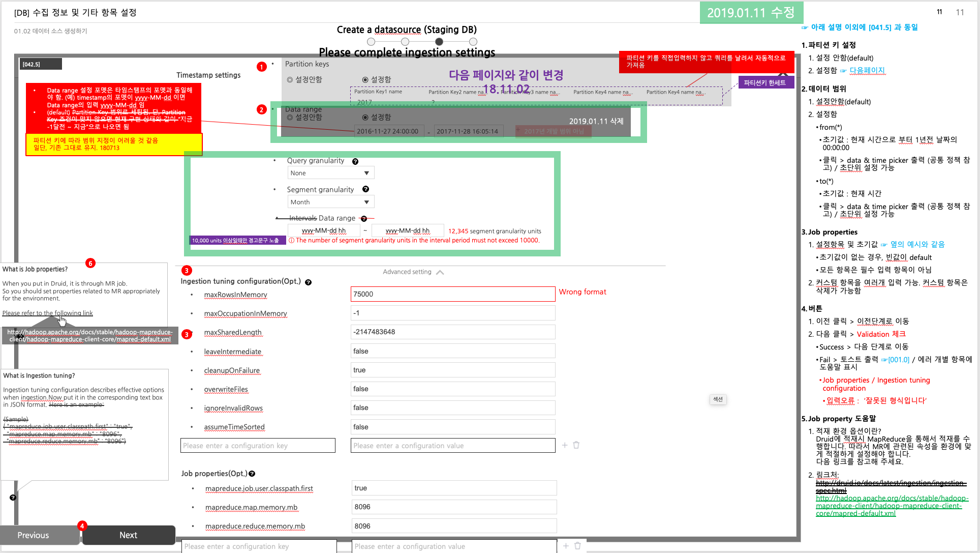The width and height of the screenshot is (980, 553).
Task: Click the maxRowsInMemory field containing 75000
Action: point(453,294)
